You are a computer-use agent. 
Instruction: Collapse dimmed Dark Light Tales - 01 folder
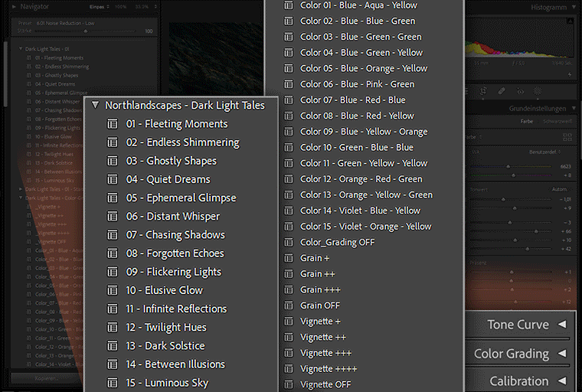(x=21, y=49)
